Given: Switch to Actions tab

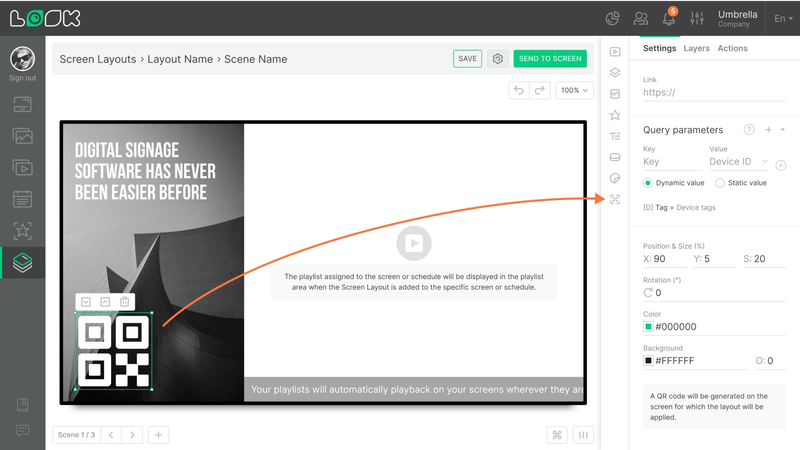Looking at the screenshot, I should pos(732,48).
